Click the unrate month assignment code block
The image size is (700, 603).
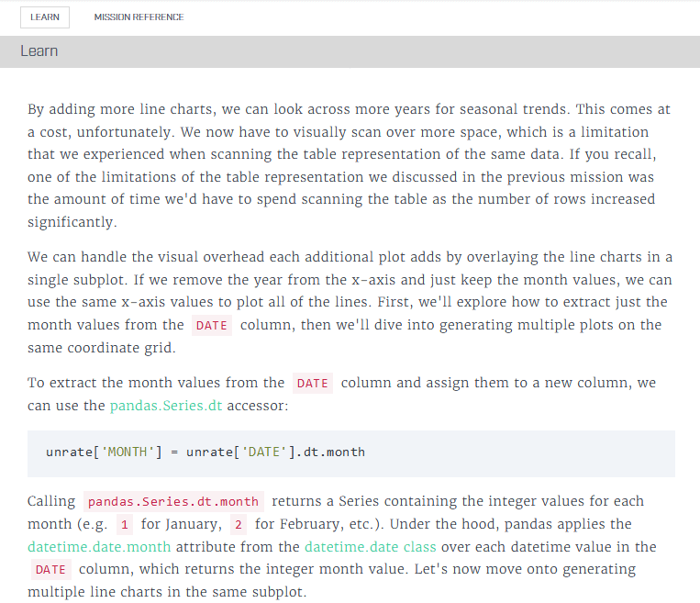[350, 452]
